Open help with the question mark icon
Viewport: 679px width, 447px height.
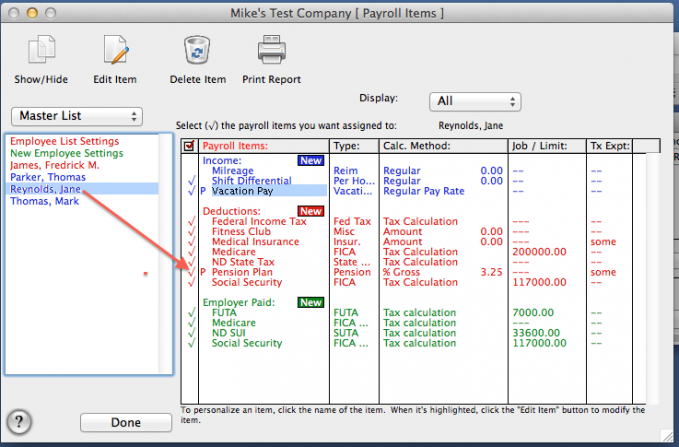18,421
